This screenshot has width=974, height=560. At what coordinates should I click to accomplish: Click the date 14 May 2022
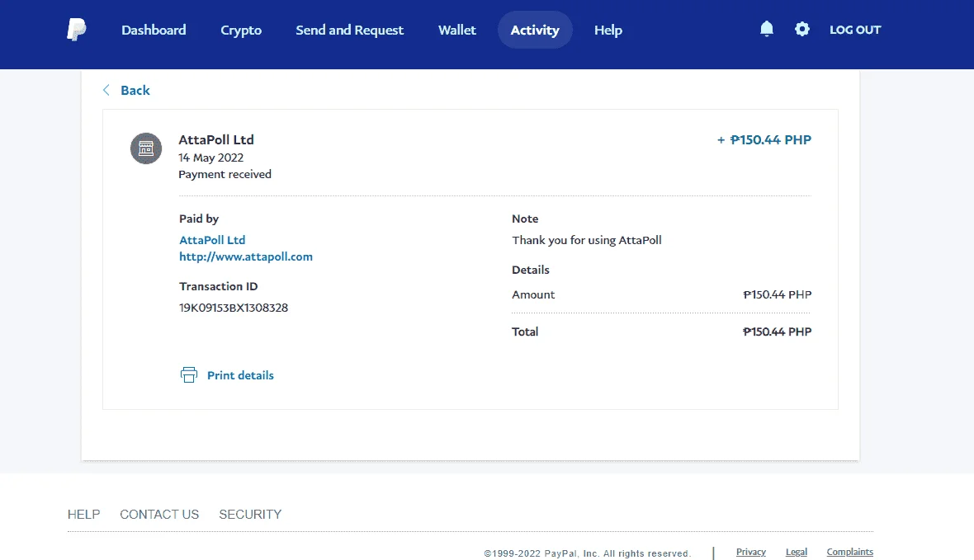click(x=211, y=158)
